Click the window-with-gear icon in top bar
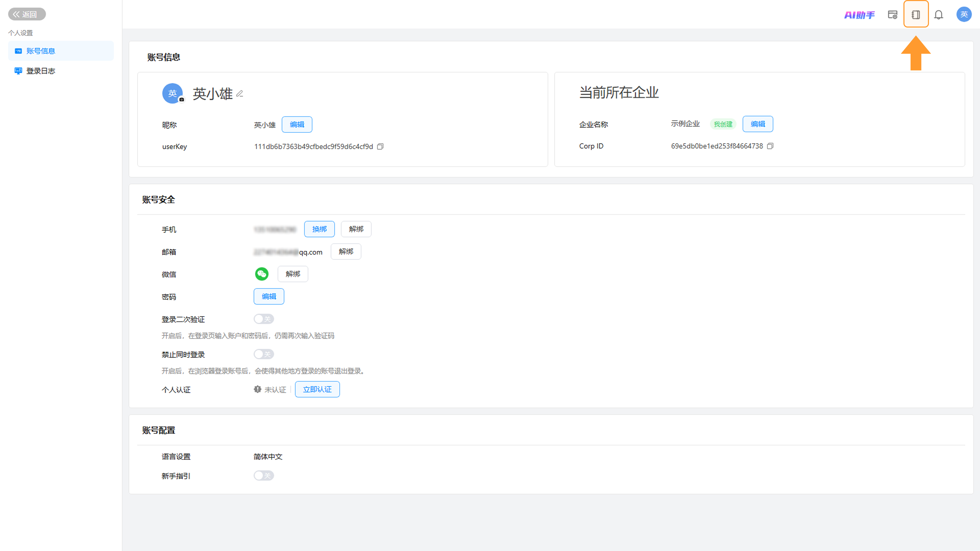 892,15
